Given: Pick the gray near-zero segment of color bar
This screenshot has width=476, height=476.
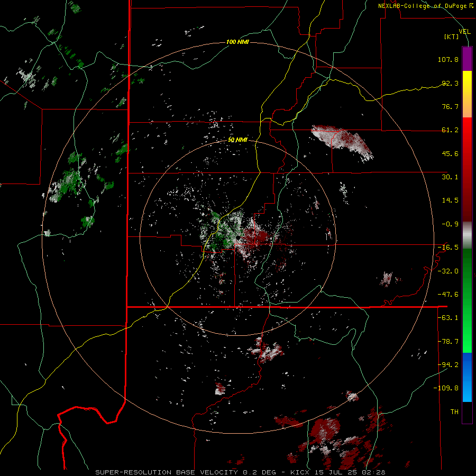Looking at the screenshot, I should click(x=467, y=235).
